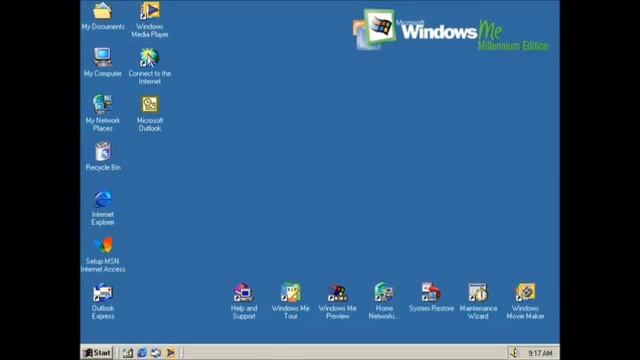
Task: Open Outlook Express desktop shortcut
Action: click(102, 293)
